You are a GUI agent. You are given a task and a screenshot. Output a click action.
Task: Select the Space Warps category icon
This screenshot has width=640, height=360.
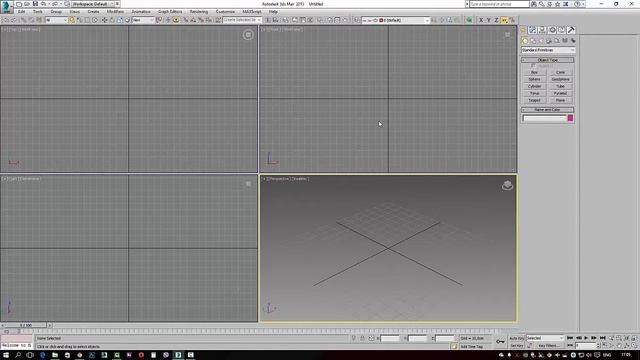[x=565, y=41]
